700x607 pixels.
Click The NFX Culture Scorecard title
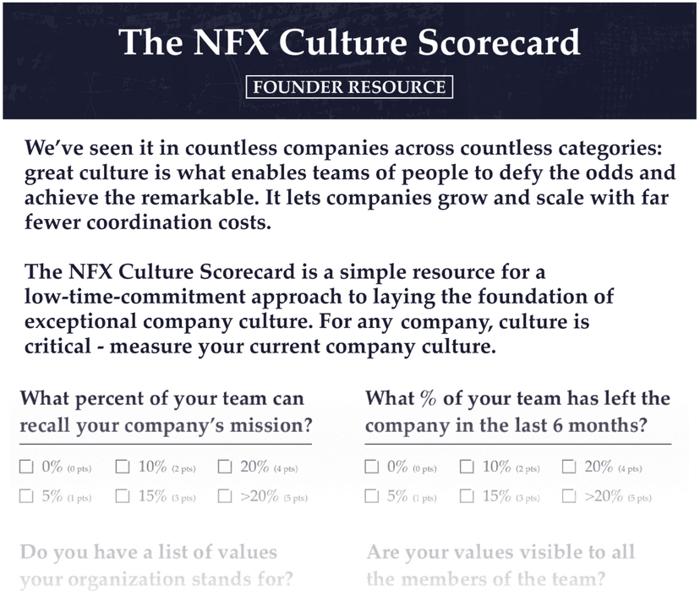point(349,42)
